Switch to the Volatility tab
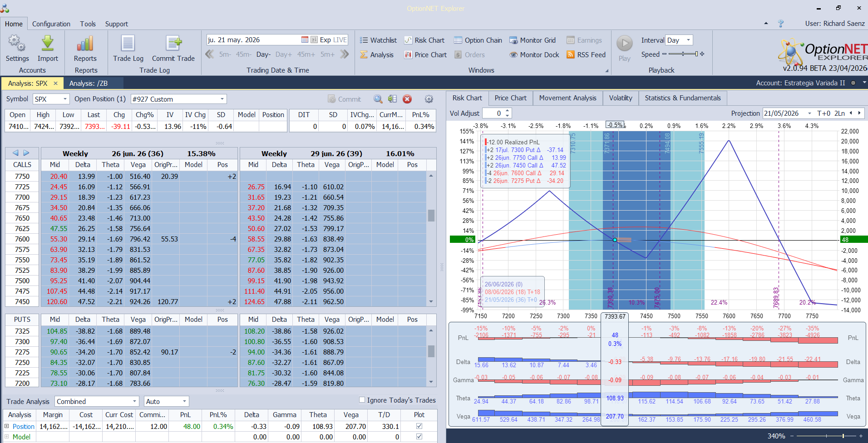 click(x=621, y=98)
